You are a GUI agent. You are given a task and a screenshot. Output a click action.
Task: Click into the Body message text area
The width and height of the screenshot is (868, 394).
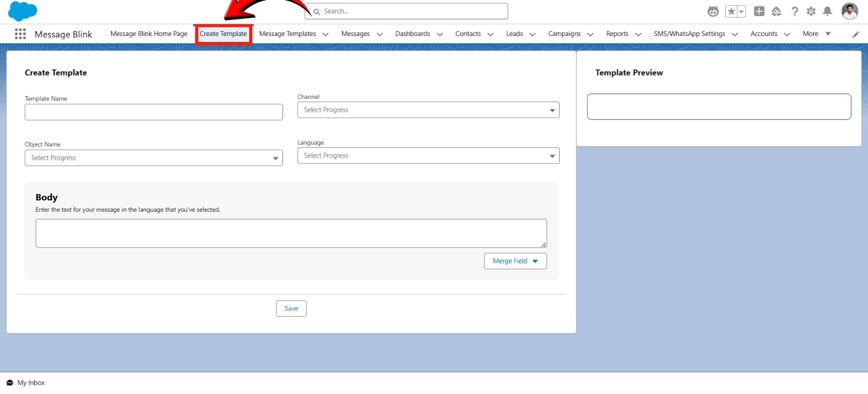(x=291, y=233)
